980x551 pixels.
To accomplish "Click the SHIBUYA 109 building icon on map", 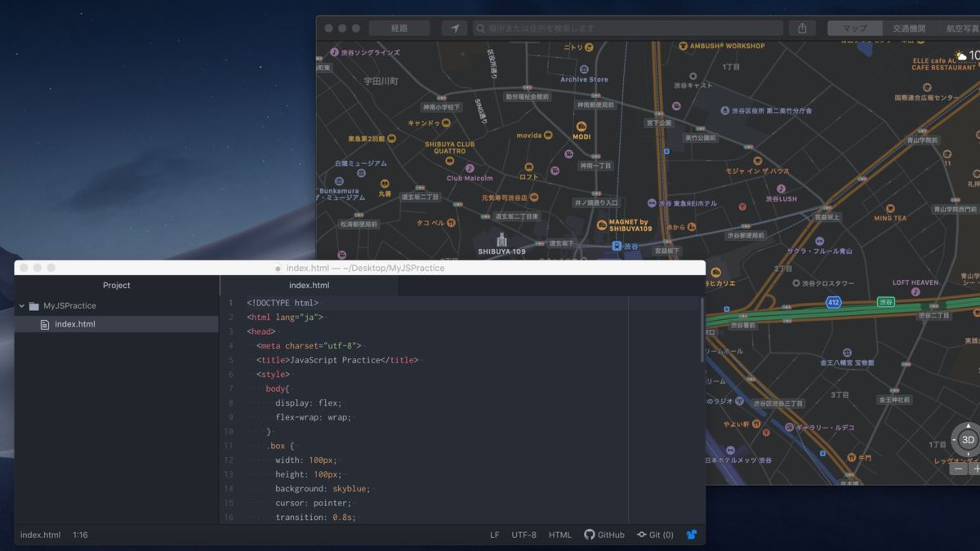I will click(x=501, y=240).
